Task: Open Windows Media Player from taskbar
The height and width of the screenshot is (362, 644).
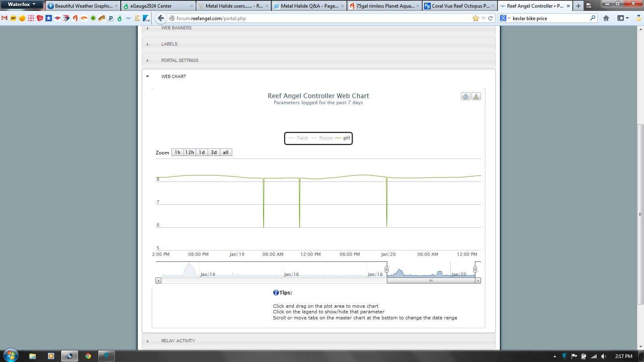Action: (51, 356)
